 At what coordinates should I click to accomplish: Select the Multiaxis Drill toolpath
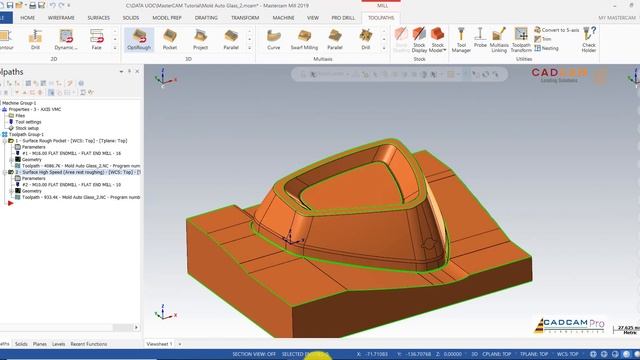365,40
